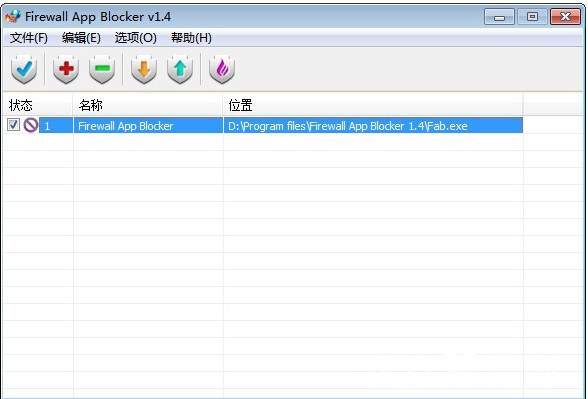Image resolution: width=588 pixels, height=399 pixels.
Task: Uncheck the Firewall App Blocker rule checkbox
Action: click(x=14, y=125)
